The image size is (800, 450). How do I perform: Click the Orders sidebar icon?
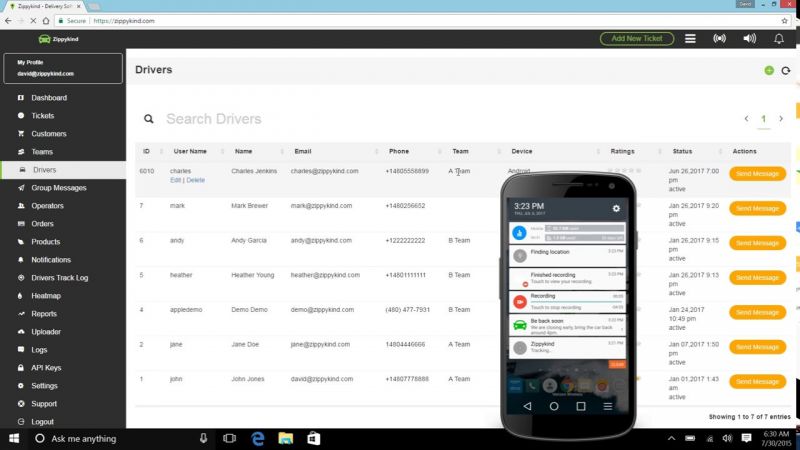(x=21, y=223)
